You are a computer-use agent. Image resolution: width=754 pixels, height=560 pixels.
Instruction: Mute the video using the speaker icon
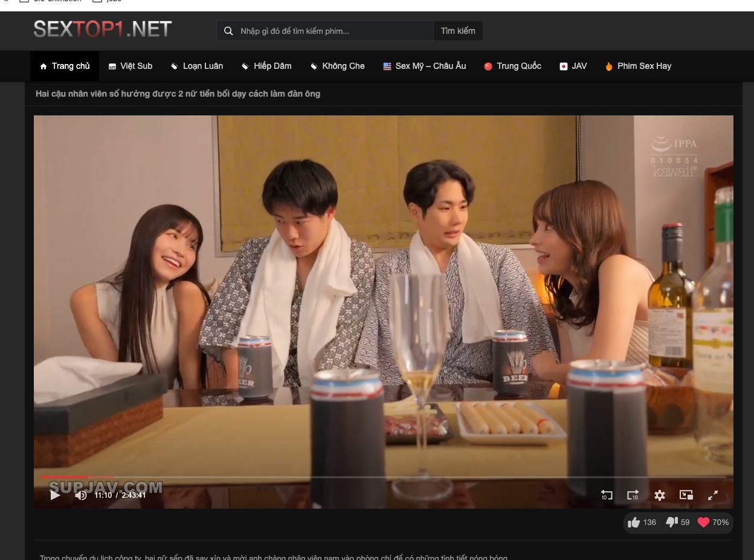click(x=81, y=495)
